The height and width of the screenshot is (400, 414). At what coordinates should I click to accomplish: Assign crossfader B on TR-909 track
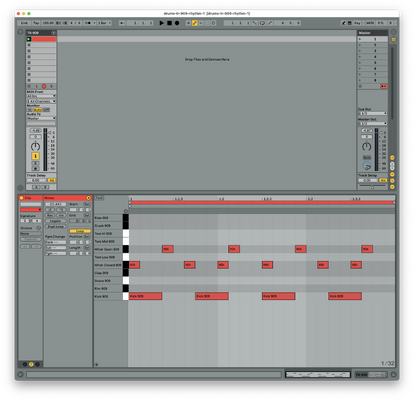coord(45,187)
